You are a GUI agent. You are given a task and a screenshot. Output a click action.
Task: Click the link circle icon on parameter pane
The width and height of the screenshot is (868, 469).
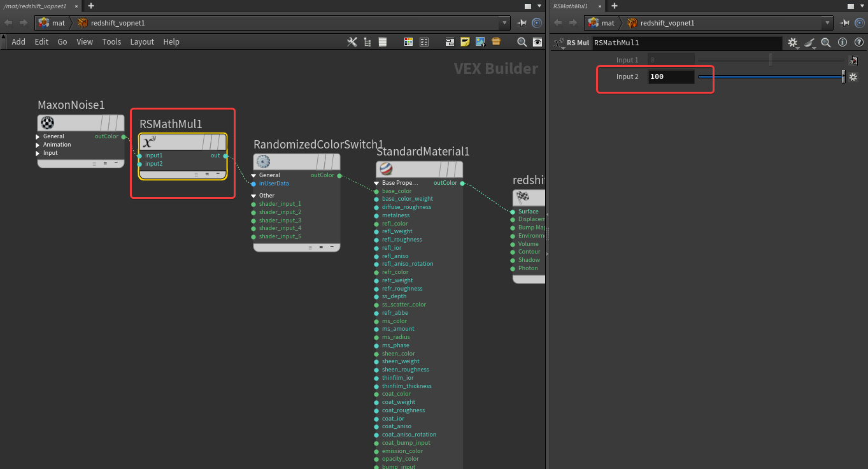tap(860, 23)
